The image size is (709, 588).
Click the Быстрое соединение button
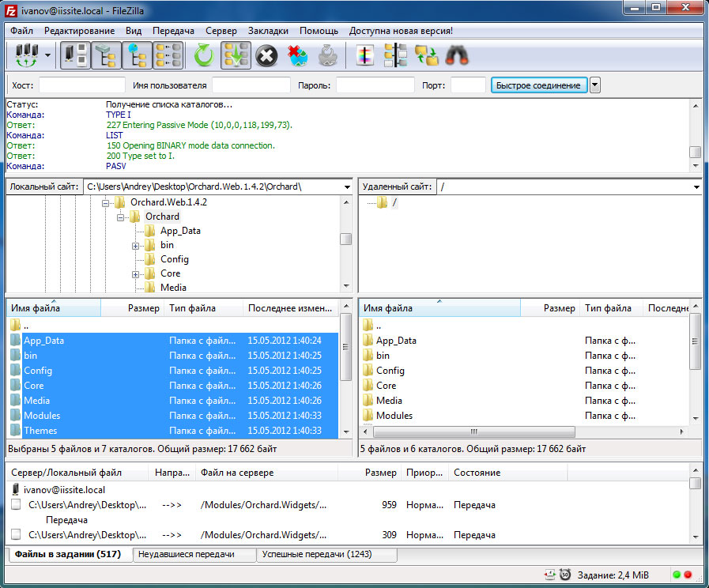coord(538,85)
